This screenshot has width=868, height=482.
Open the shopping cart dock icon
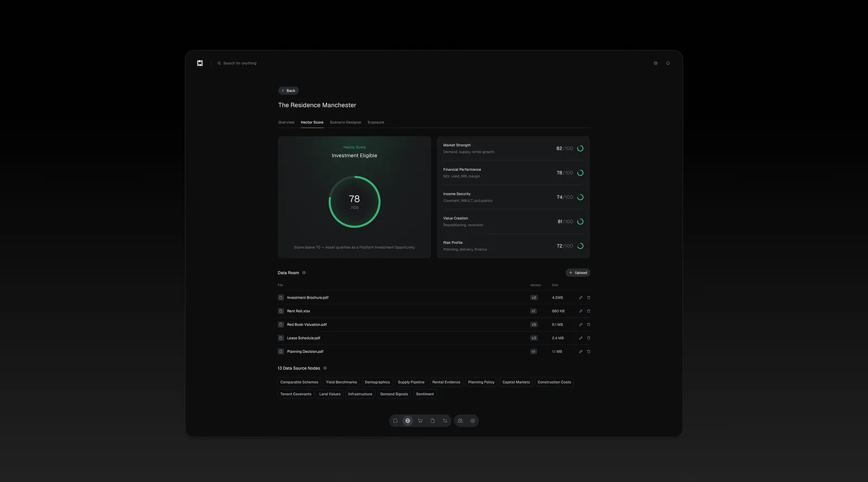420,421
